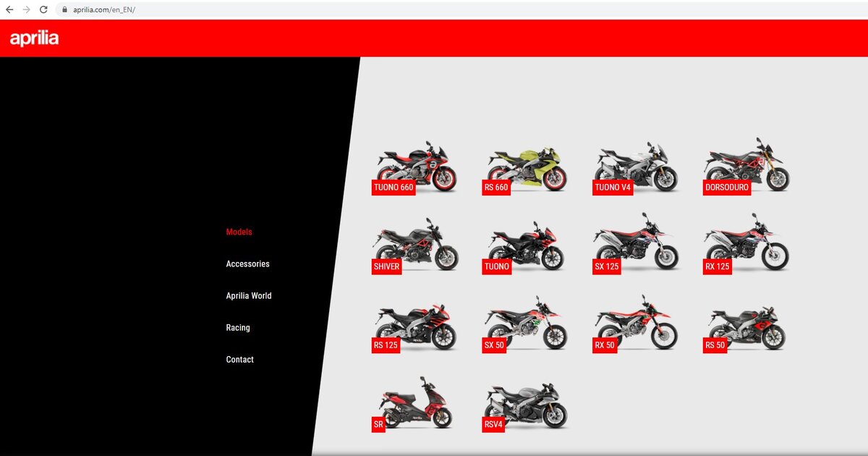Click the RS 50 motorcycle image
Image resolution: width=868 pixels, height=456 pixels.
[x=747, y=327]
